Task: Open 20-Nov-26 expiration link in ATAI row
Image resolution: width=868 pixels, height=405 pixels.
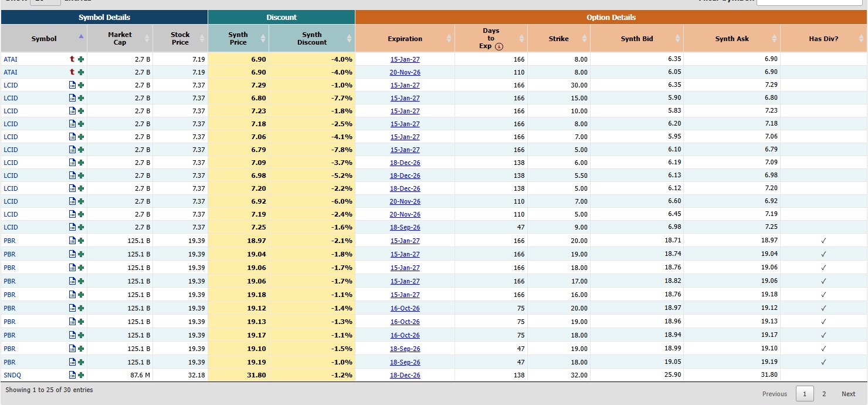Action: pyautogui.click(x=405, y=72)
